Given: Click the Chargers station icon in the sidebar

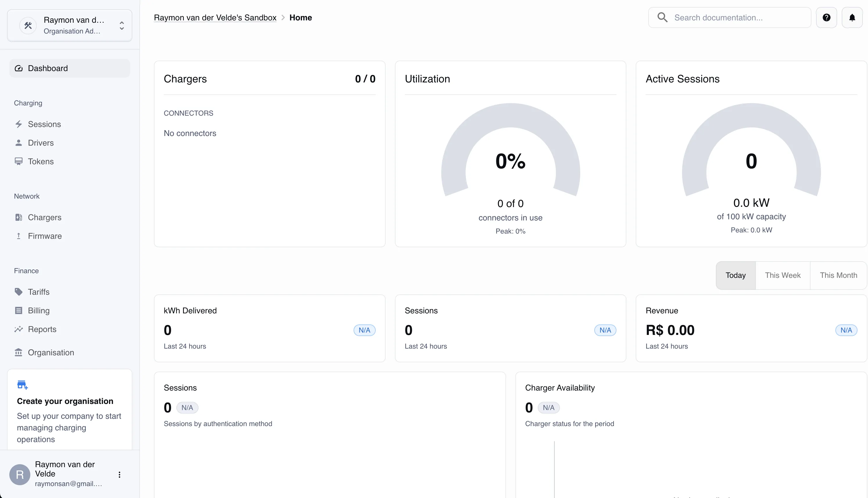Looking at the screenshot, I should (x=18, y=218).
